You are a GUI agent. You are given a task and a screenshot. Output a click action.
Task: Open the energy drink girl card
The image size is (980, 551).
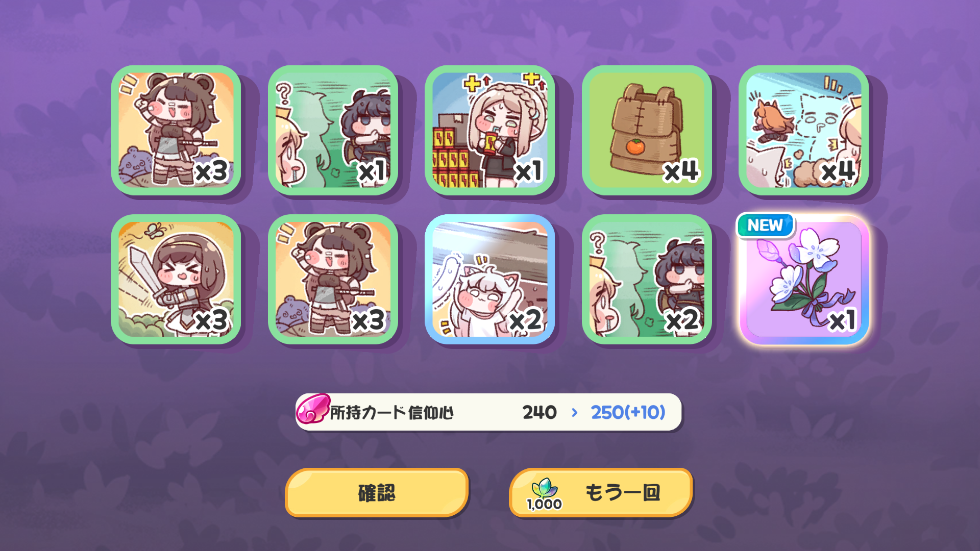490,130
